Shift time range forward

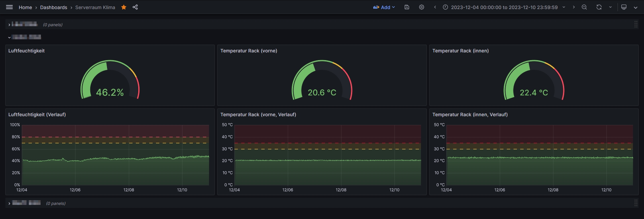pyautogui.click(x=574, y=7)
